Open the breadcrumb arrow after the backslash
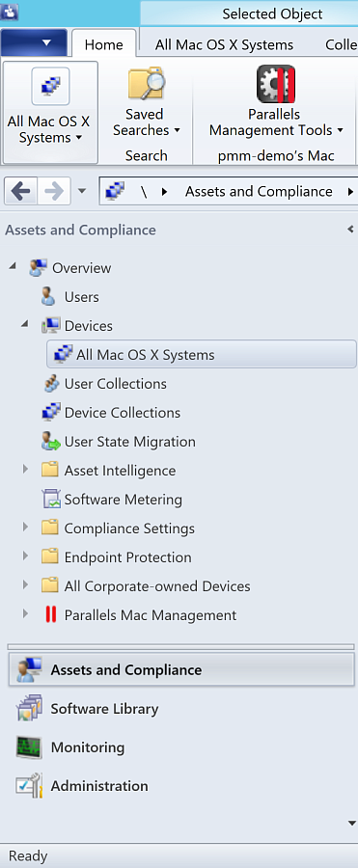 164,192
